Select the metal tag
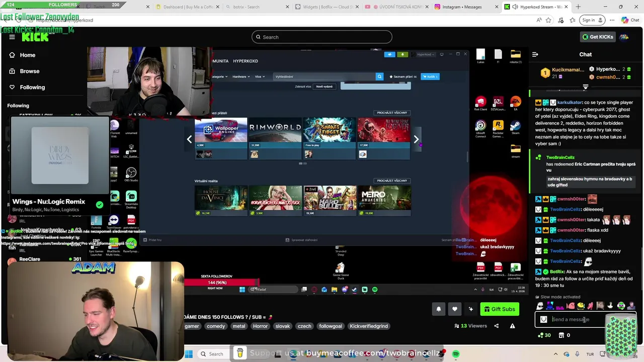Image resolution: width=644 pixels, height=362 pixels. pyautogui.click(x=239, y=326)
